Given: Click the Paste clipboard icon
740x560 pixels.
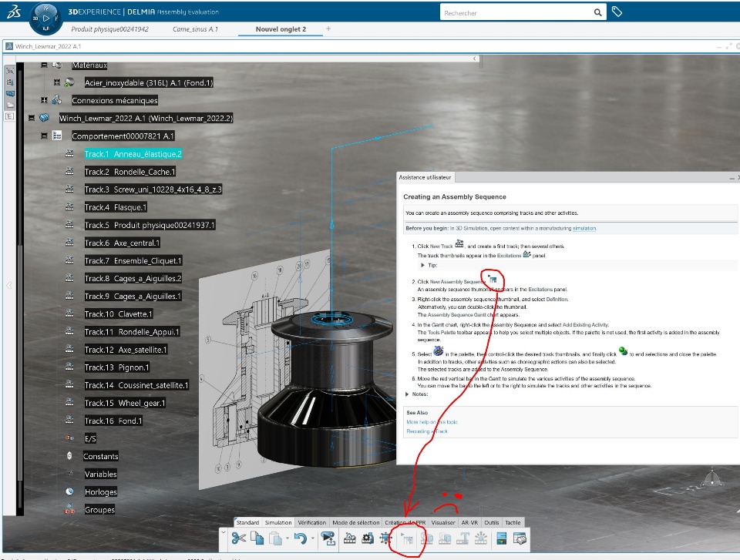Looking at the screenshot, I should pyautogui.click(x=275, y=538).
